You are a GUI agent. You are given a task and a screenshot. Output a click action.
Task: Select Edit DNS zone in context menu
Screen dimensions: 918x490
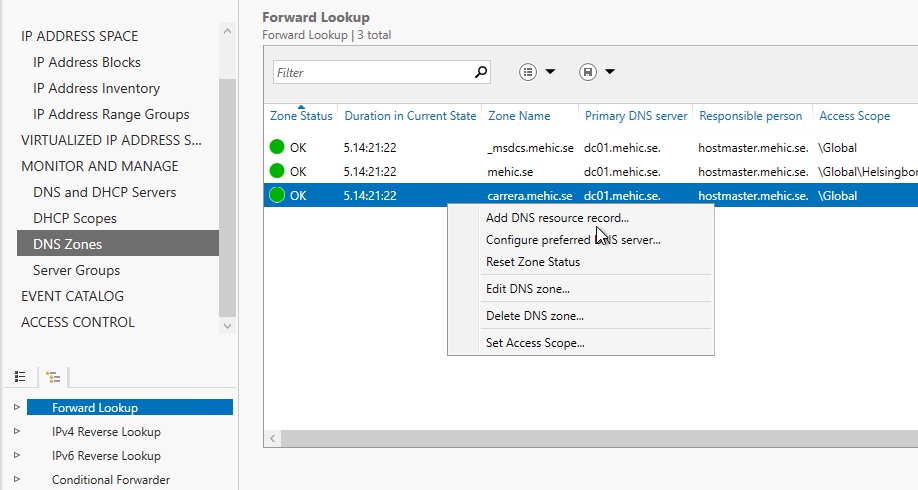(x=527, y=289)
